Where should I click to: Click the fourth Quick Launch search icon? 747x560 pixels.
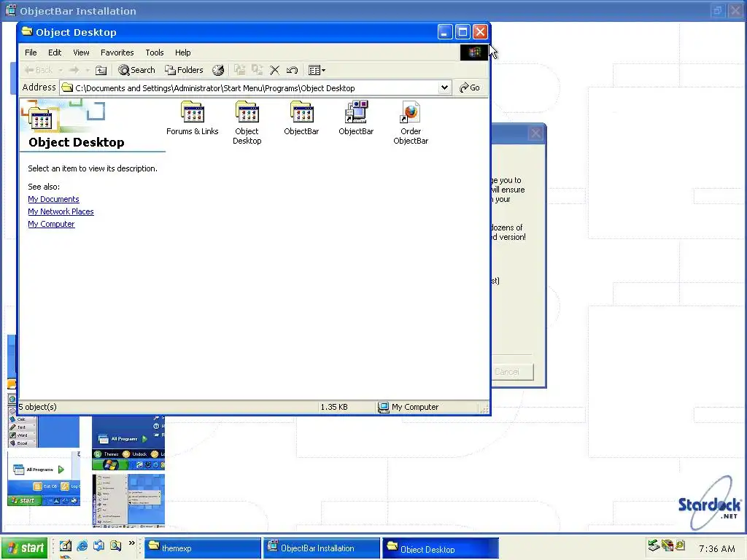115,545
